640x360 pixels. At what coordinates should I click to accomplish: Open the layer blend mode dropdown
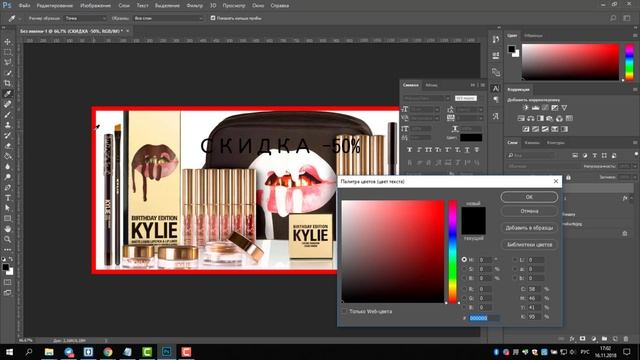[x=539, y=166]
